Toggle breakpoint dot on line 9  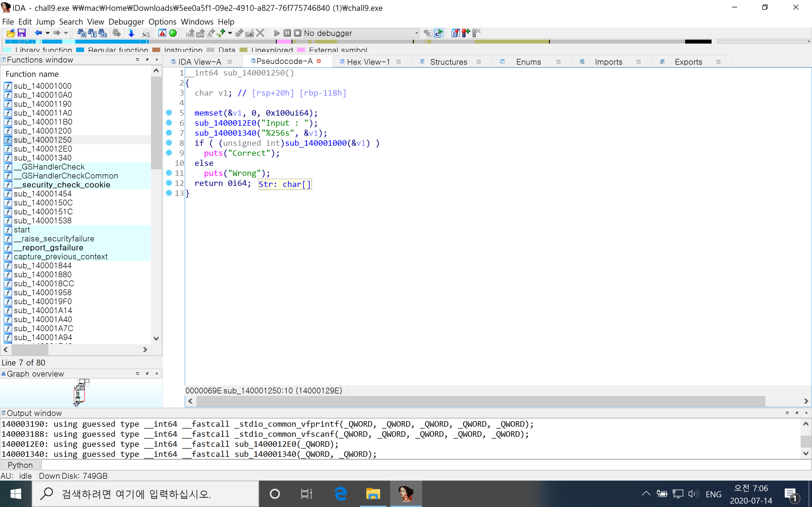tap(169, 153)
